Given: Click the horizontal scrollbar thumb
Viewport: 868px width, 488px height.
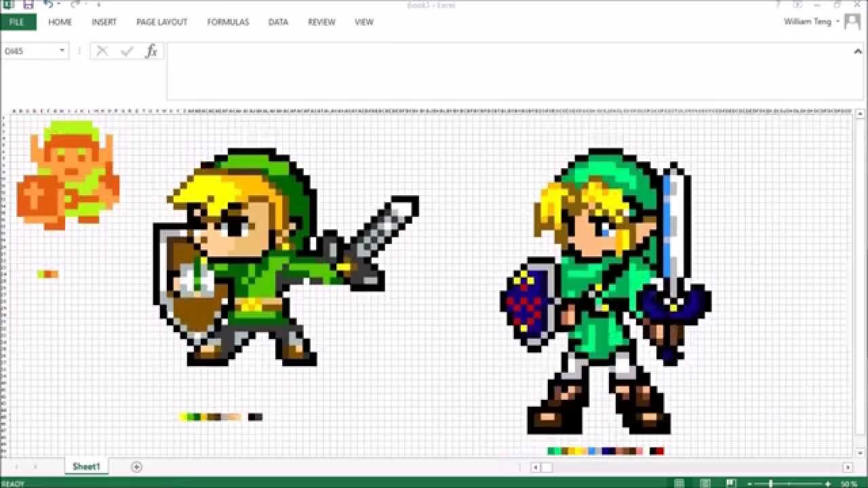Looking at the screenshot, I should (547, 467).
